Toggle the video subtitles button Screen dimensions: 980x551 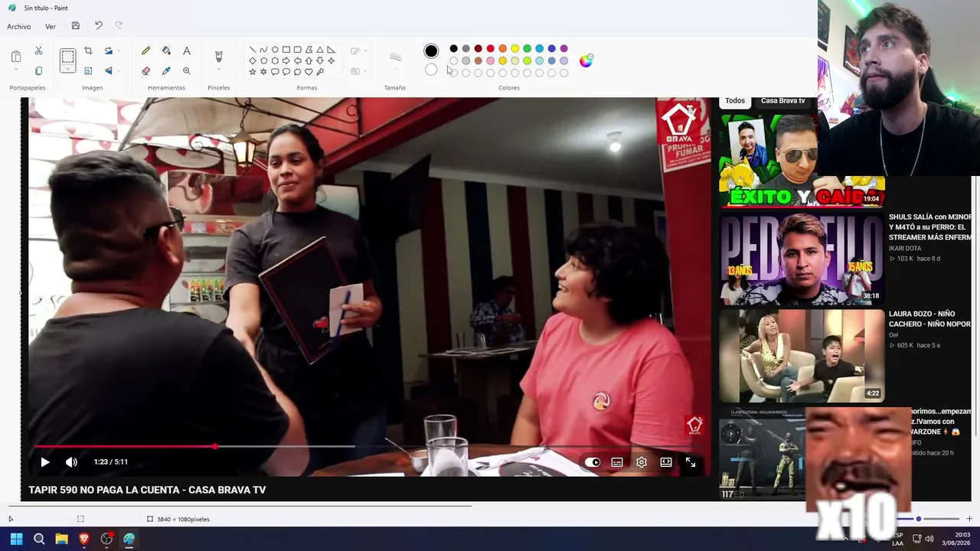pyautogui.click(x=617, y=462)
